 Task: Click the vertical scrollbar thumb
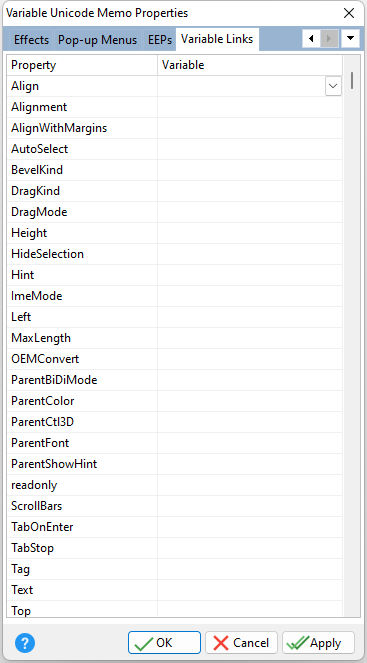point(352,81)
